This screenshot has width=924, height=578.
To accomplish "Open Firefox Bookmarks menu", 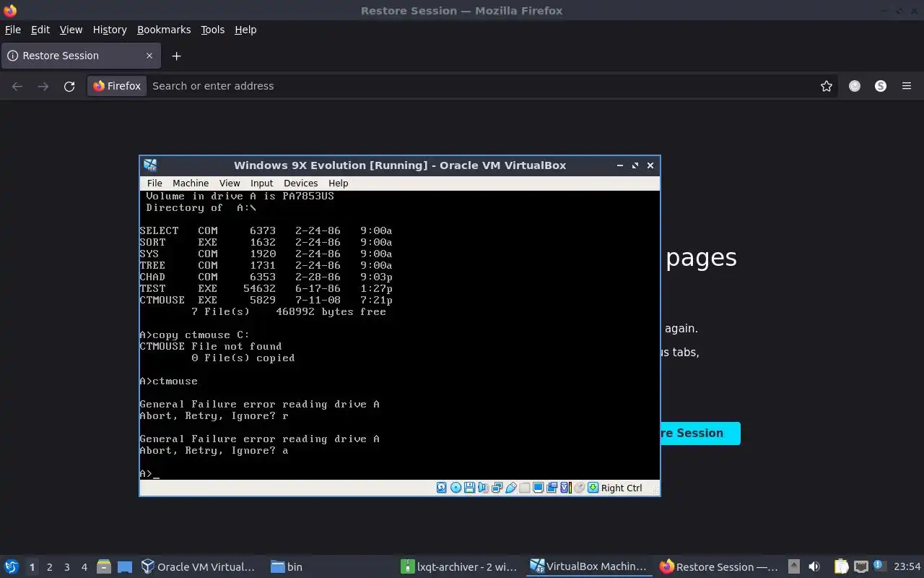I will (164, 30).
